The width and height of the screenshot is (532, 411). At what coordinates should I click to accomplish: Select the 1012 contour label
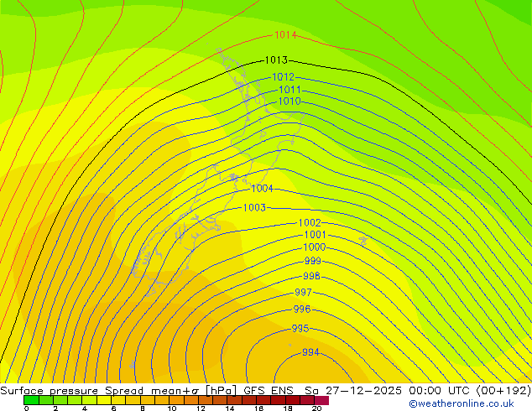tap(284, 77)
